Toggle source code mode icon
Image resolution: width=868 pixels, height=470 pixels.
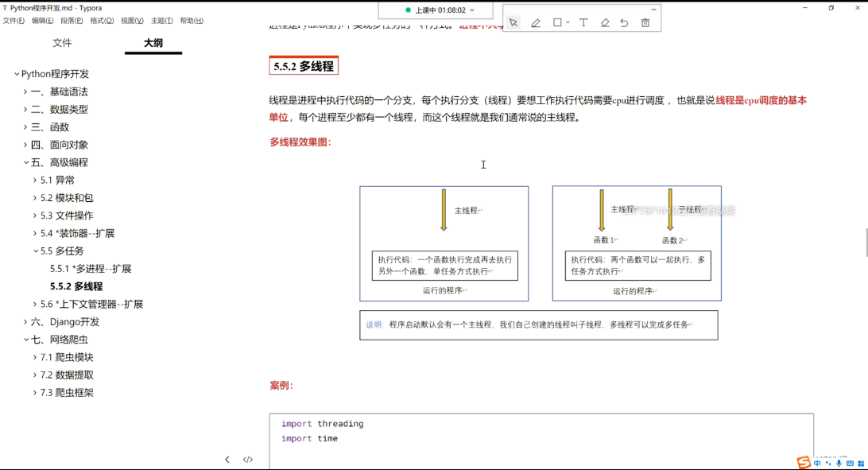[248, 460]
